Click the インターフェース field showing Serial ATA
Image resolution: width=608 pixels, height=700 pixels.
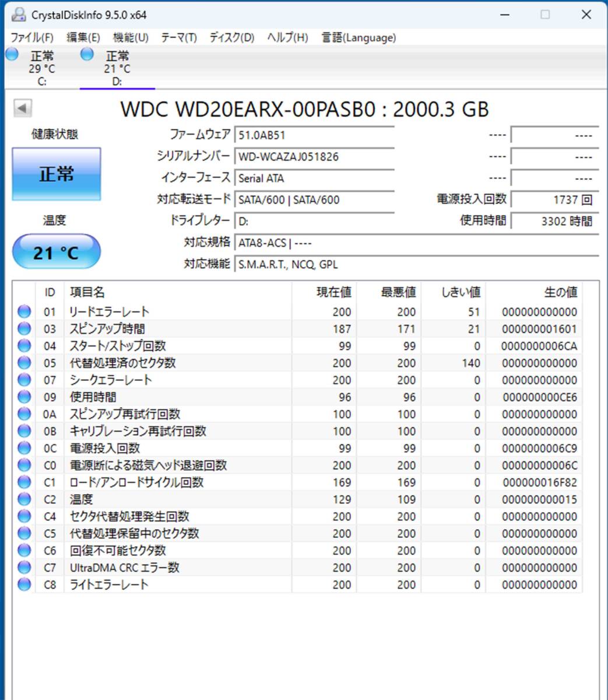(x=315, y=178)
